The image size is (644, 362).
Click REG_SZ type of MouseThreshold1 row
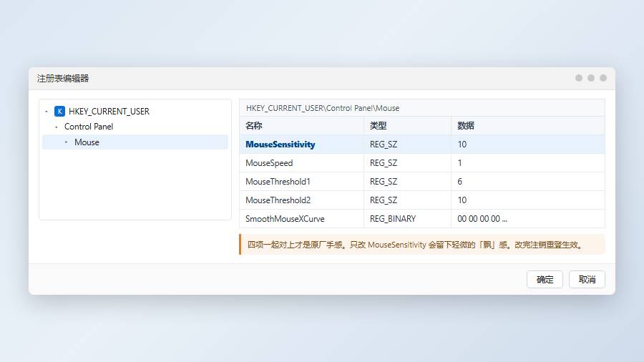[384, 182]
